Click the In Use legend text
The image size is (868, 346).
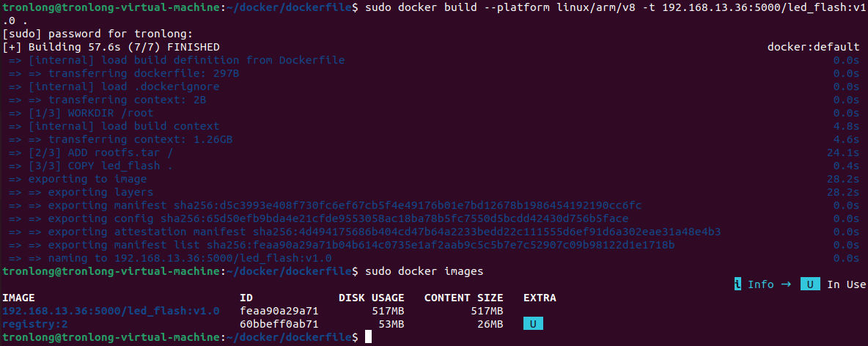[847, 284]
